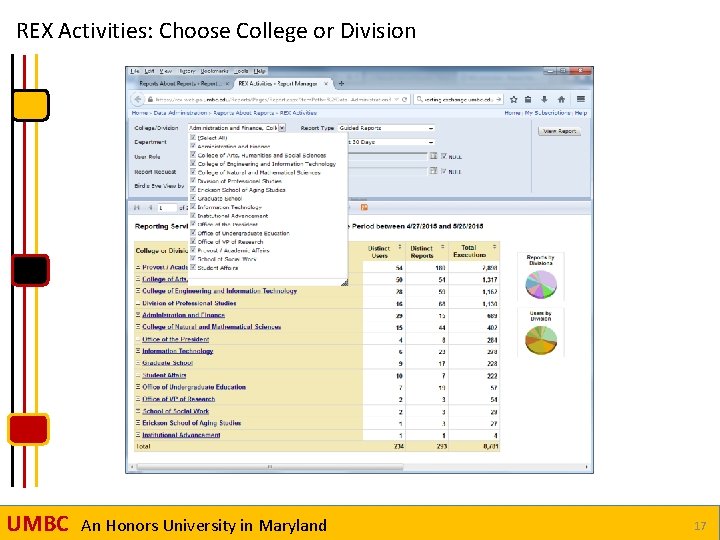Sort by Distinct Users column arrows
The image size is (720, 540).
pyautogui.click(x=399, y=247)
